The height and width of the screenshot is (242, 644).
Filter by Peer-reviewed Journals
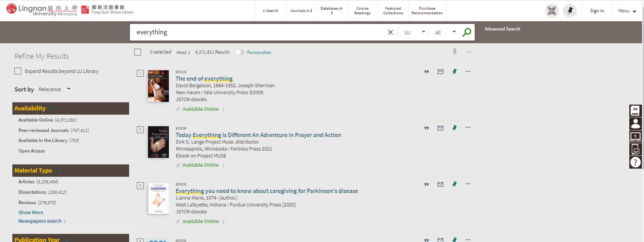tap(54, 130)
